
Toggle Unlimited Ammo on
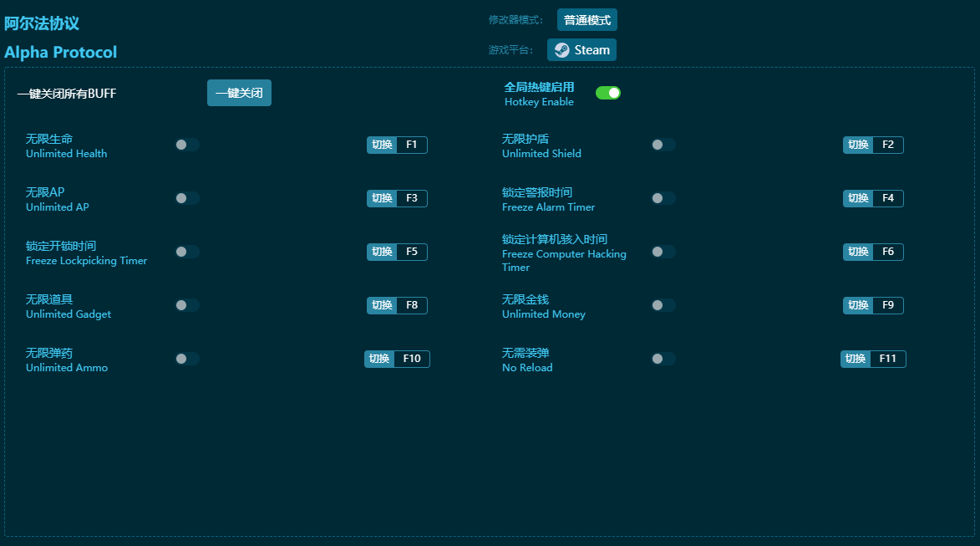coord(187,359)
